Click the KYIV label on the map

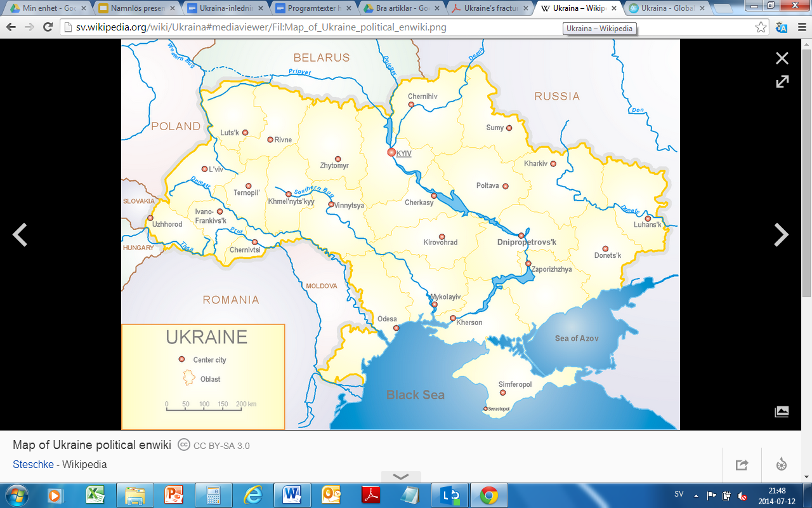(x=403, y=154)
